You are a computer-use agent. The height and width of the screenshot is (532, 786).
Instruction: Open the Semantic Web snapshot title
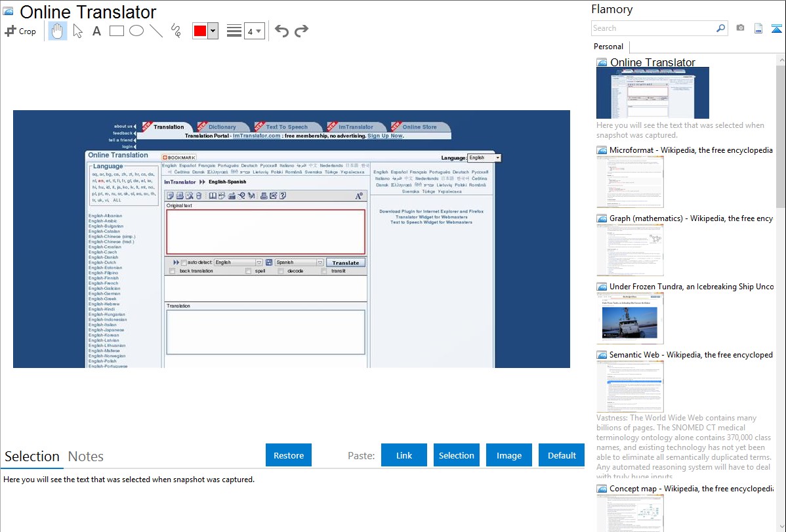[x=691, y=354]
